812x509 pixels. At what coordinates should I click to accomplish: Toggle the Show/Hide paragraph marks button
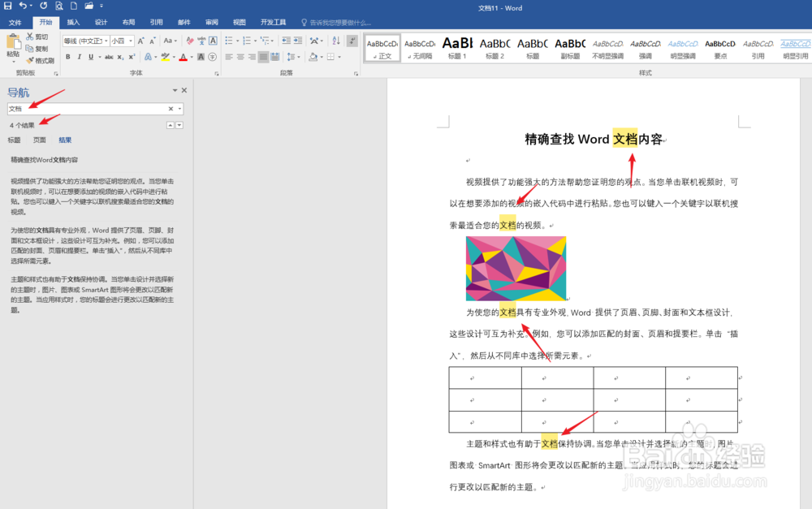point(352,41)
